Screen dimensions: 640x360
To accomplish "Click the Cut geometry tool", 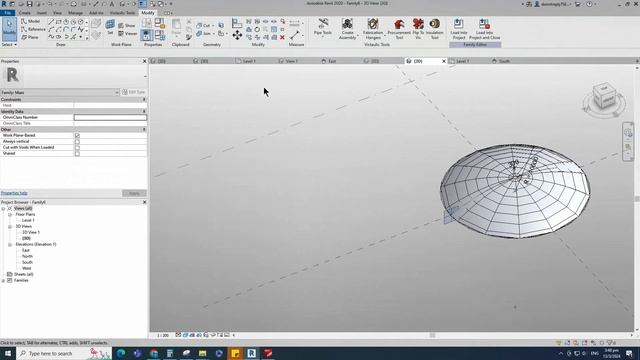I will 205,25.
